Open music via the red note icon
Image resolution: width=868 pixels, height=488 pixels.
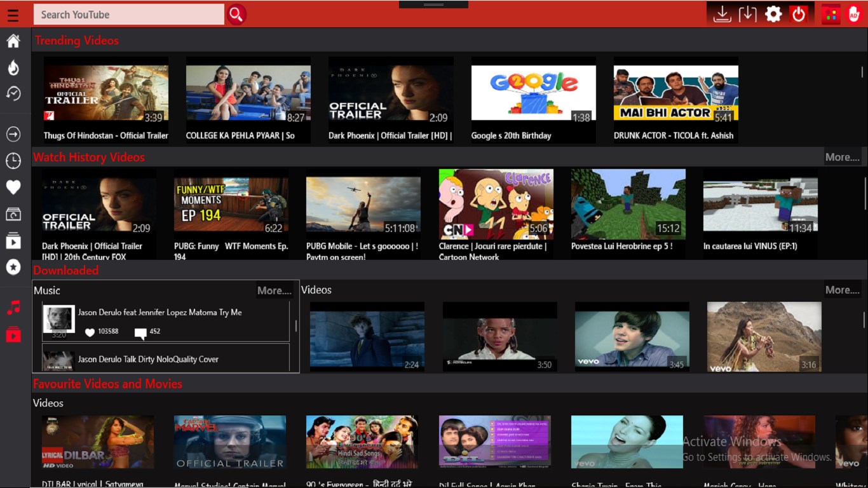(13, 308)
